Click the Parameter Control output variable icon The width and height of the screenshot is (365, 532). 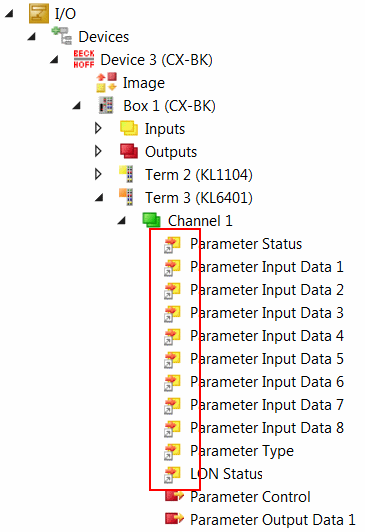coord(174,496)
